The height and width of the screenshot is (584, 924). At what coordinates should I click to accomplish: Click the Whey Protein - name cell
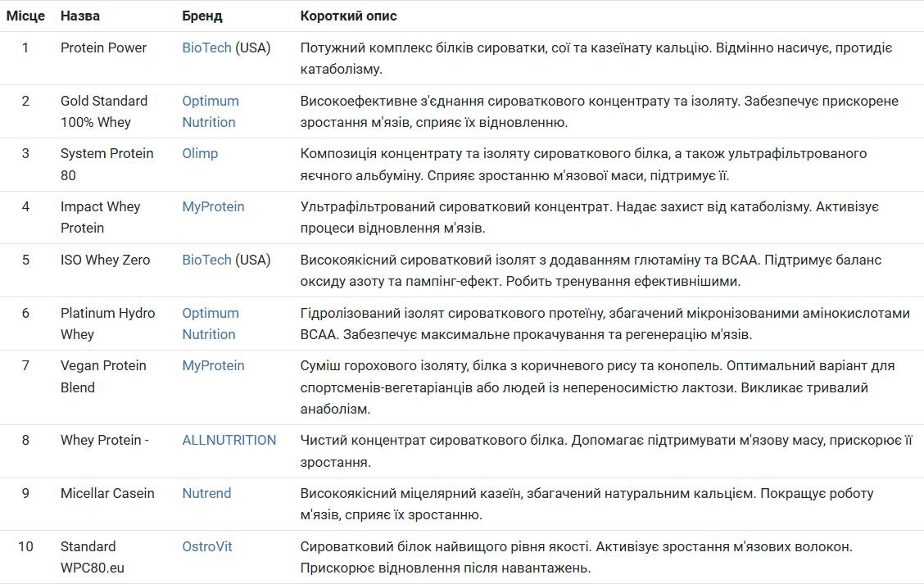coord(104,440)
